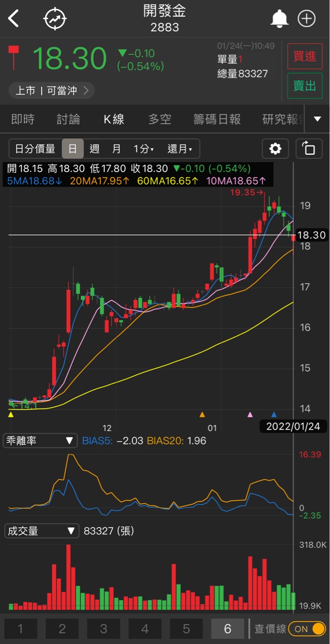The width and height of the screenshot is (330, 644).
Task: Switch to the 討論 tab
Action: 68,119
